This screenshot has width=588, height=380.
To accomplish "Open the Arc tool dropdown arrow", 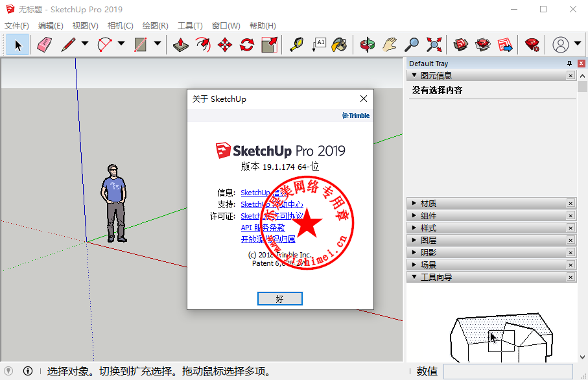I will point(121,43).
